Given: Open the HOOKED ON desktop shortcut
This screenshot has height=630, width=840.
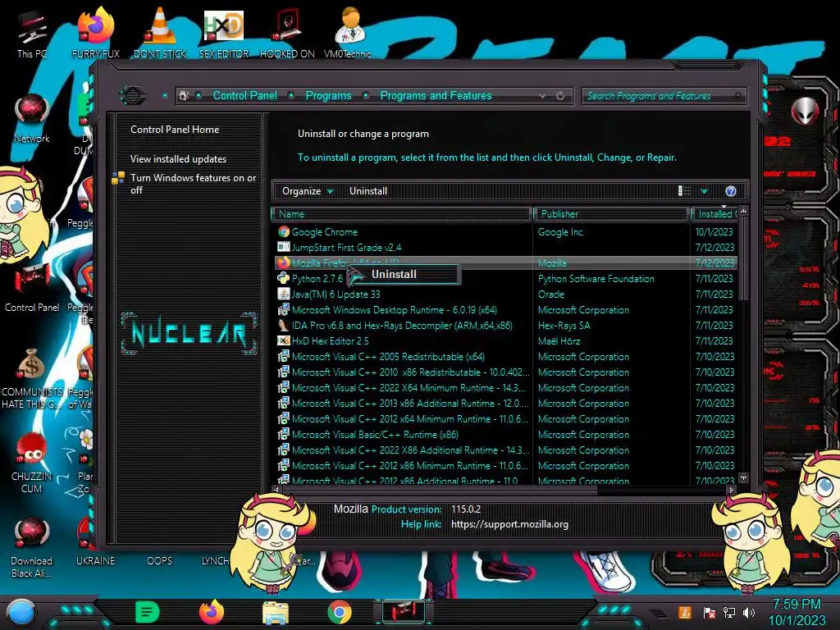Looking at the screenshot, I should click(x=287, y=34).
